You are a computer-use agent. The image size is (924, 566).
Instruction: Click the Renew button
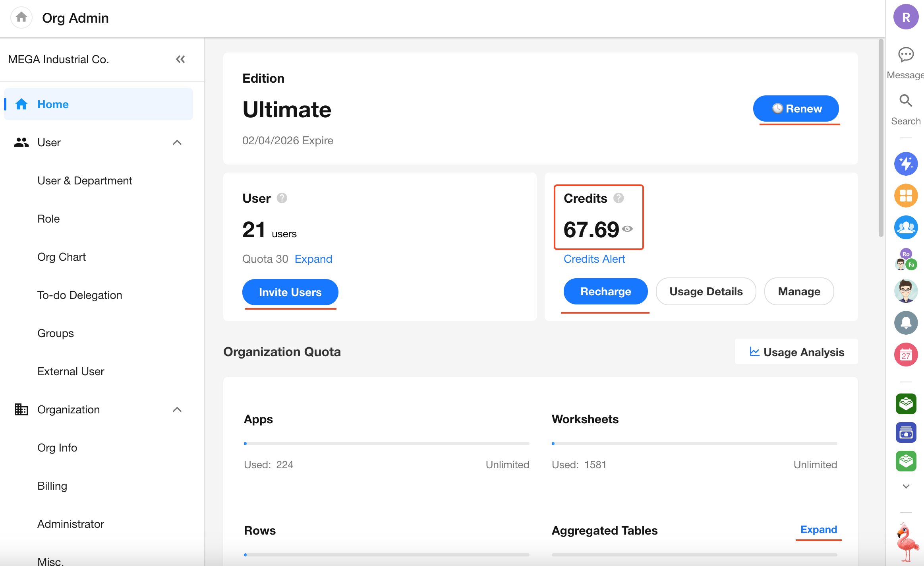796,109
